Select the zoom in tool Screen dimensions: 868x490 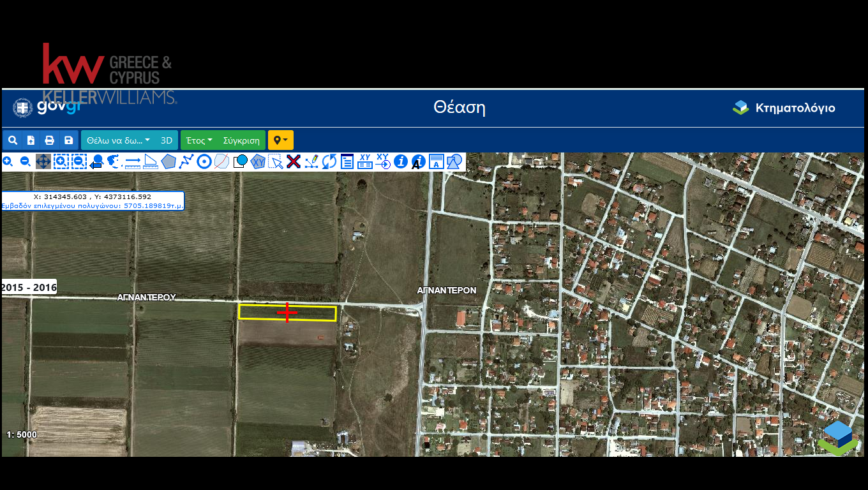[8, 161]
